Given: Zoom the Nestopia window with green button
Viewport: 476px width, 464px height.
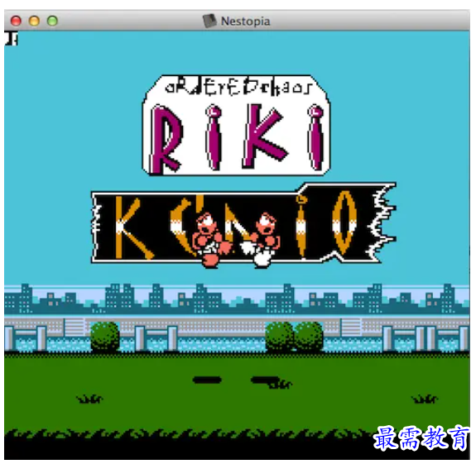Looking at the screenshot, I should (x=52, y=21).
